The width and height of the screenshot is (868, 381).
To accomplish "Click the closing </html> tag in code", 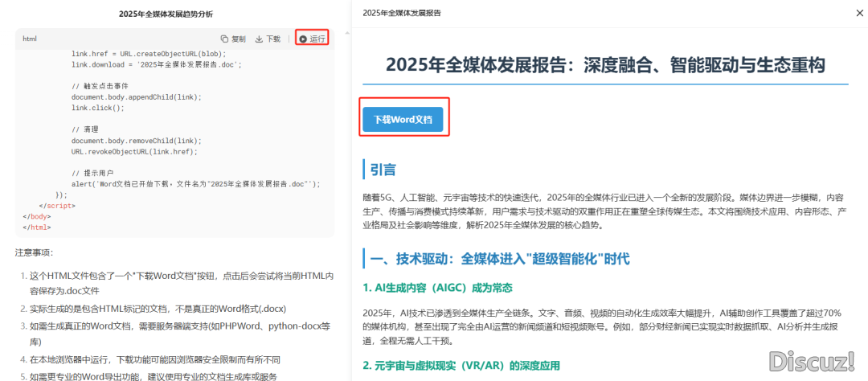I will click(36, 227).
